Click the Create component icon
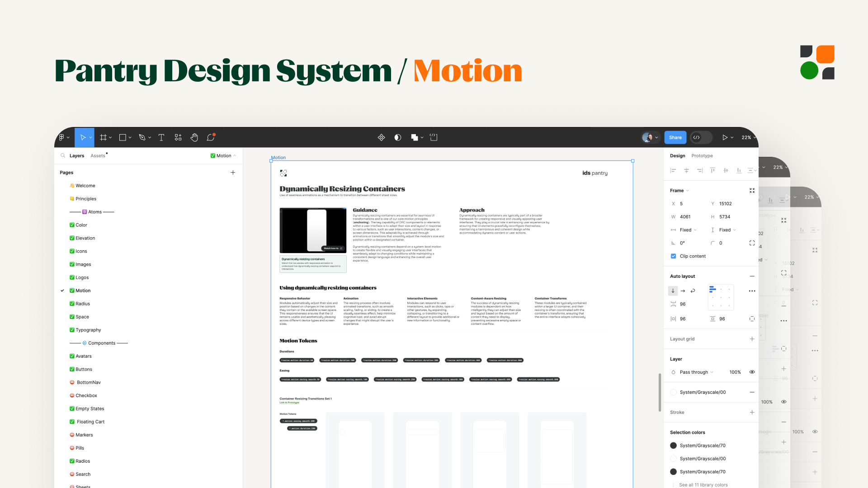The image size is (868, 488). point(382,137)
